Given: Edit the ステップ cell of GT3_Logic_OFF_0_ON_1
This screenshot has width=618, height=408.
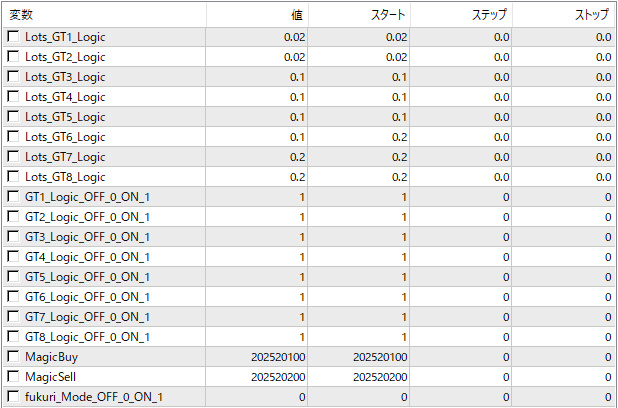Looking at the screenshot, I should tap(461, 237).
